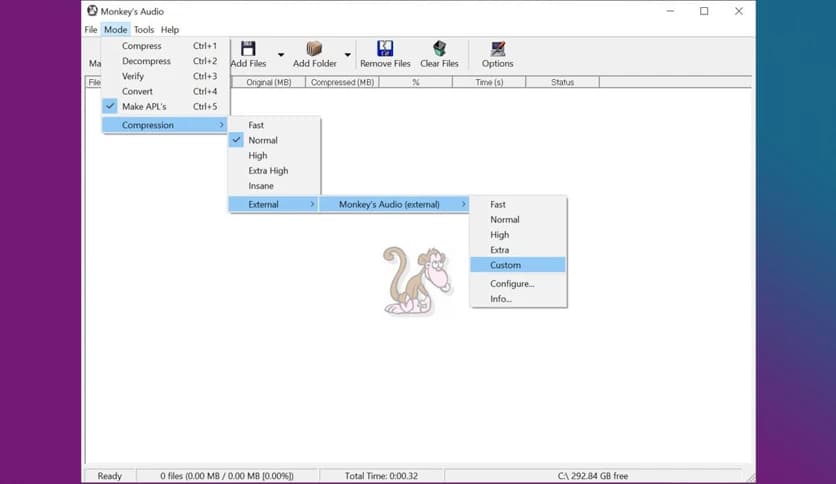This screenshot has width=836, height=484.
Task: Open the Options toolbar icon
Action: (x=497, y=49)
